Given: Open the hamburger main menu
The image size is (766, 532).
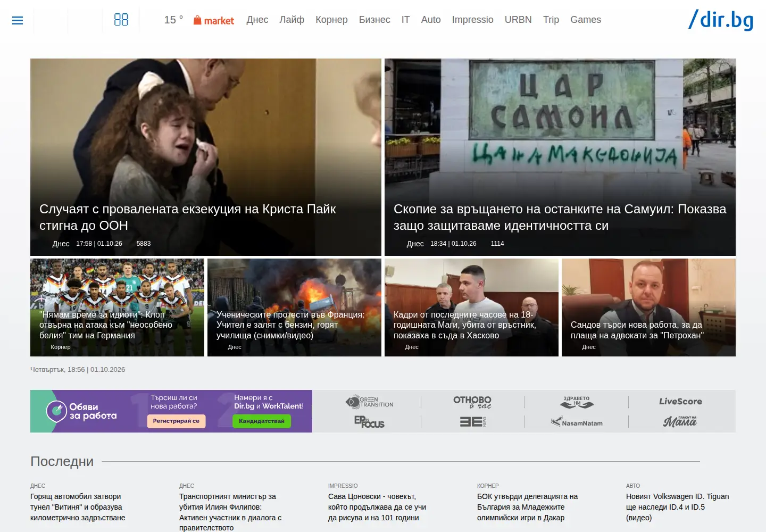Looking at the screenshot, I should (18, 20).
